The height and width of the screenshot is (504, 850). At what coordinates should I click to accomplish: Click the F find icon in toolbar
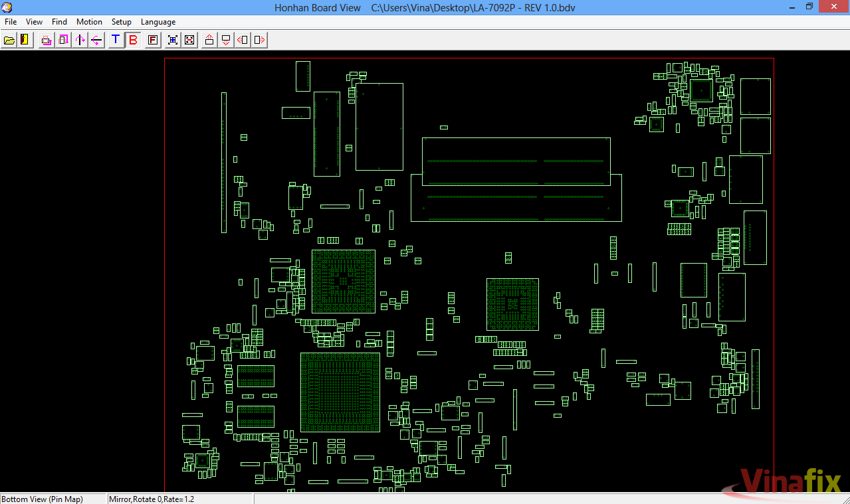click(153, 40)
